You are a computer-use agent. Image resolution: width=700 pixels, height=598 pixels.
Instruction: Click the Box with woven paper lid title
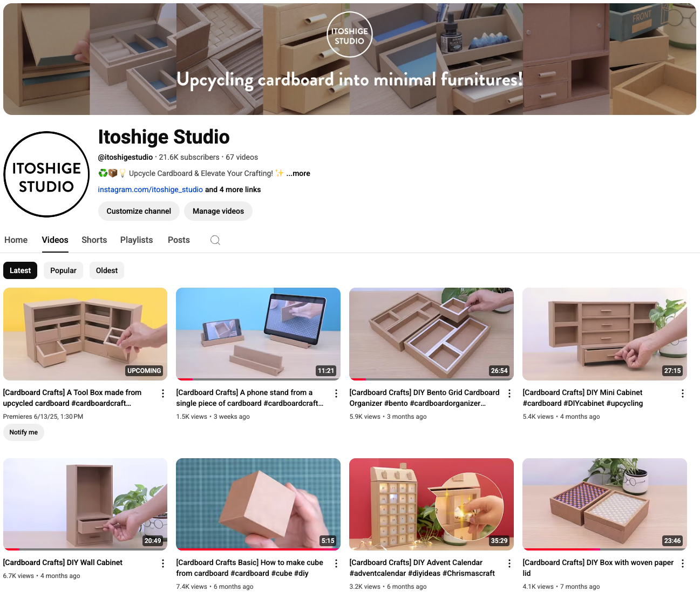pyautogui.click(x=598, y=568)
